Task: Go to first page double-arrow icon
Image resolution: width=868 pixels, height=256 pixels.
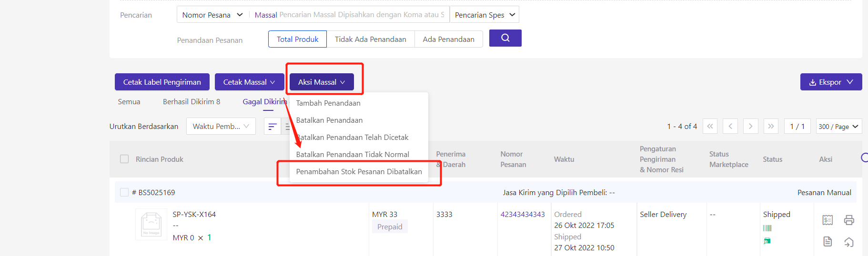Action: (x=710, y=126)
